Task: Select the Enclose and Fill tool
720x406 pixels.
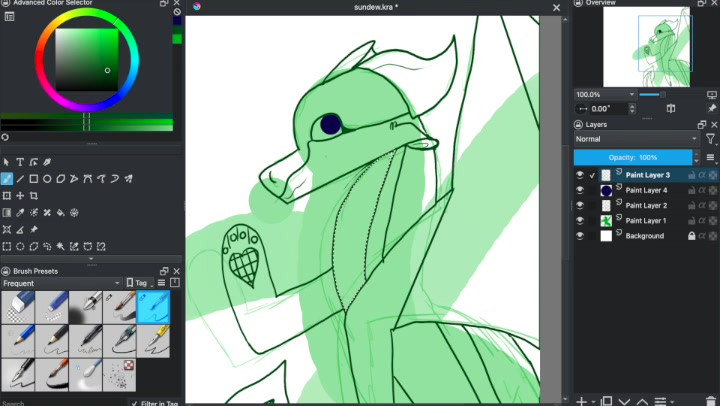Action: coord(74,213)
